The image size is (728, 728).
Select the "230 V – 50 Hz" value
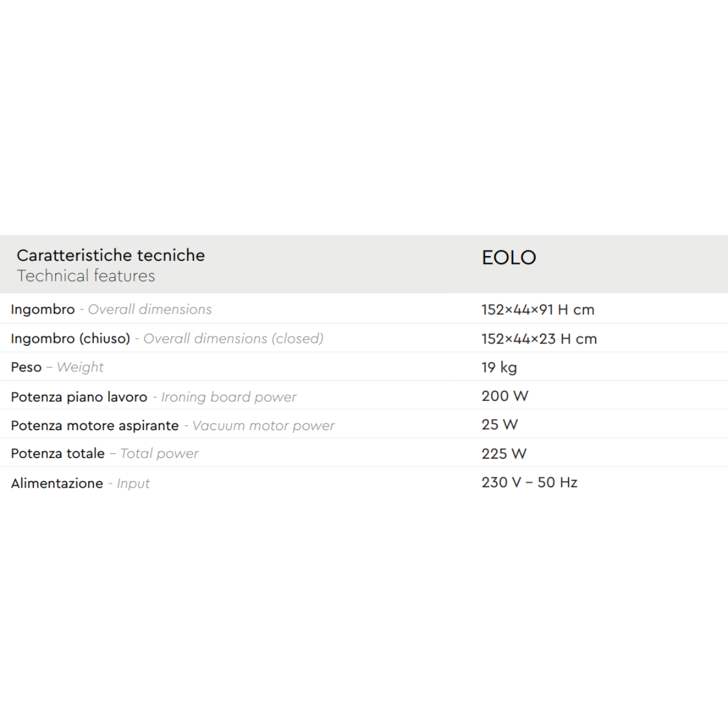coord(529,482)
